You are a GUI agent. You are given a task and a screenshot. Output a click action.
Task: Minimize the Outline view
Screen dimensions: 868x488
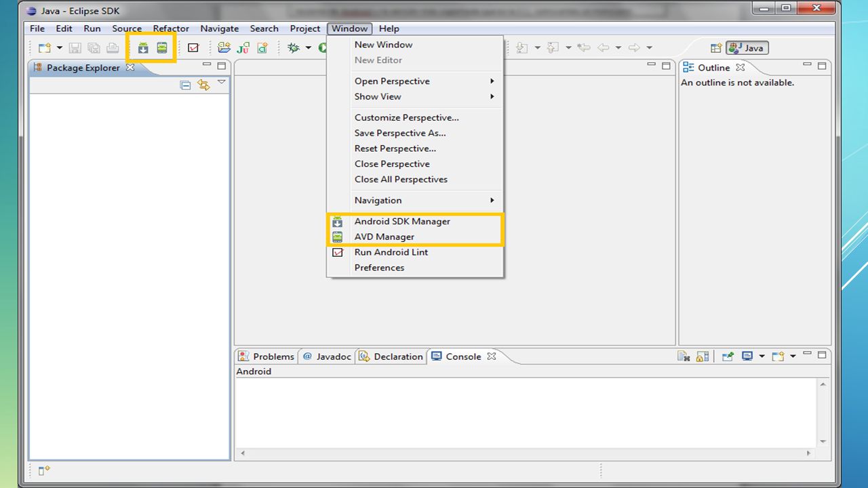(808, 65)
